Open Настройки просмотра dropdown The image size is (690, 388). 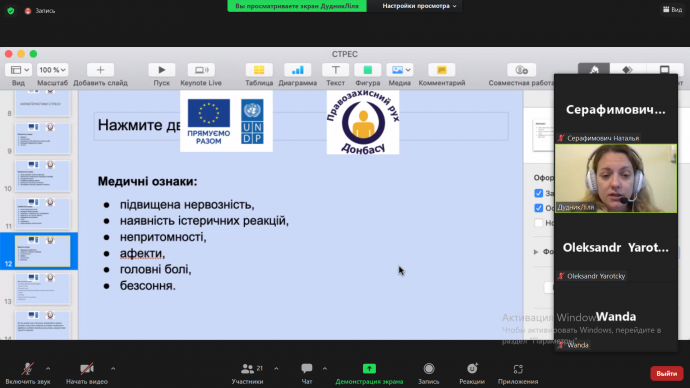click(418, 6)
